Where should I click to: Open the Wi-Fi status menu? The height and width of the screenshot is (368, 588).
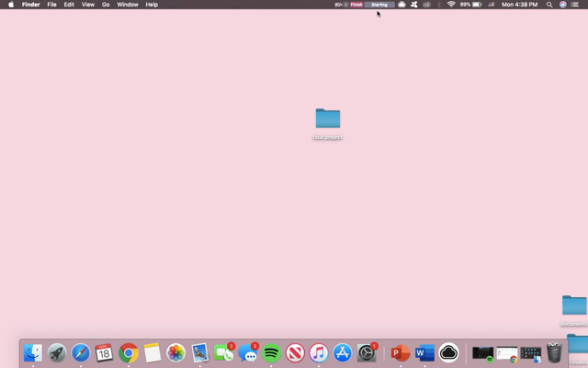pyautogui.click(x=451, y=5)
